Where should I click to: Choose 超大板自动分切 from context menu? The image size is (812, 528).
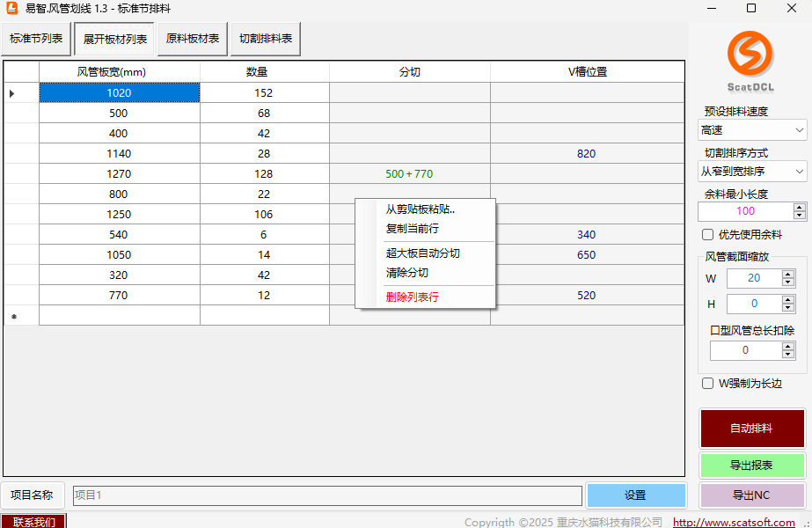tap(422, 253)
